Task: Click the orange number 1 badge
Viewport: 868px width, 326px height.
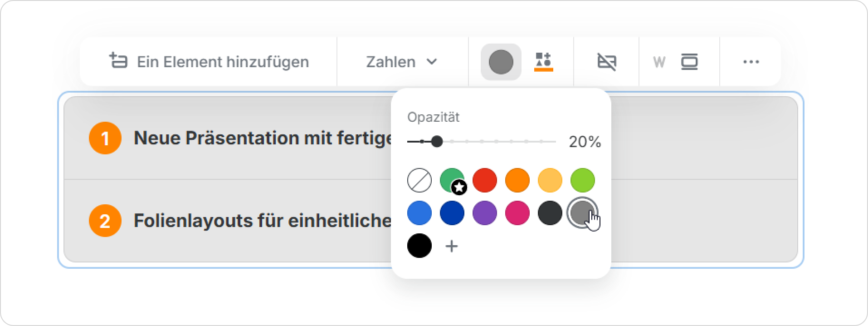Action: [105, 138]
